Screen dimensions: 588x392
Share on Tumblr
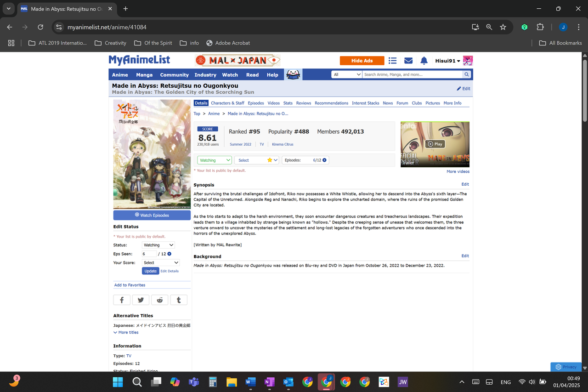(x=179, y=300)
